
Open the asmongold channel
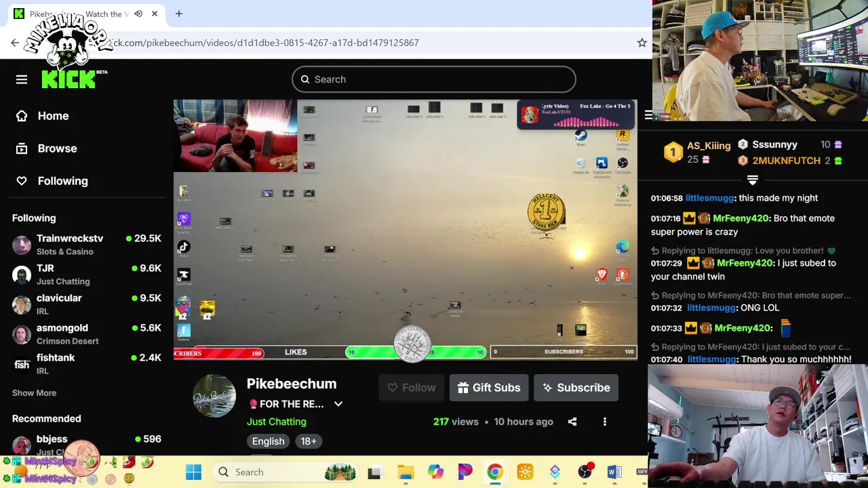tap(87, 334)
